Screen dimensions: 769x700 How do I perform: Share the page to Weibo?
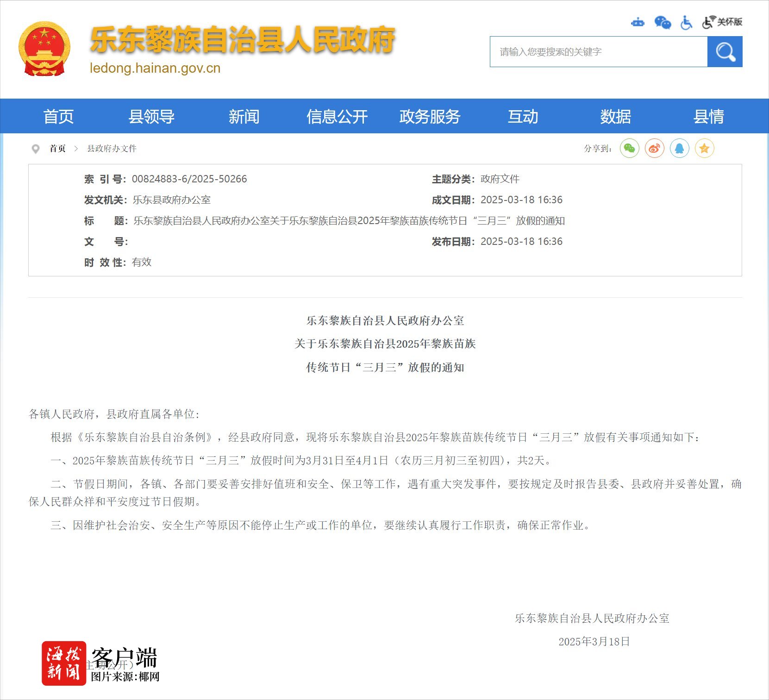[x=654, y=149]
